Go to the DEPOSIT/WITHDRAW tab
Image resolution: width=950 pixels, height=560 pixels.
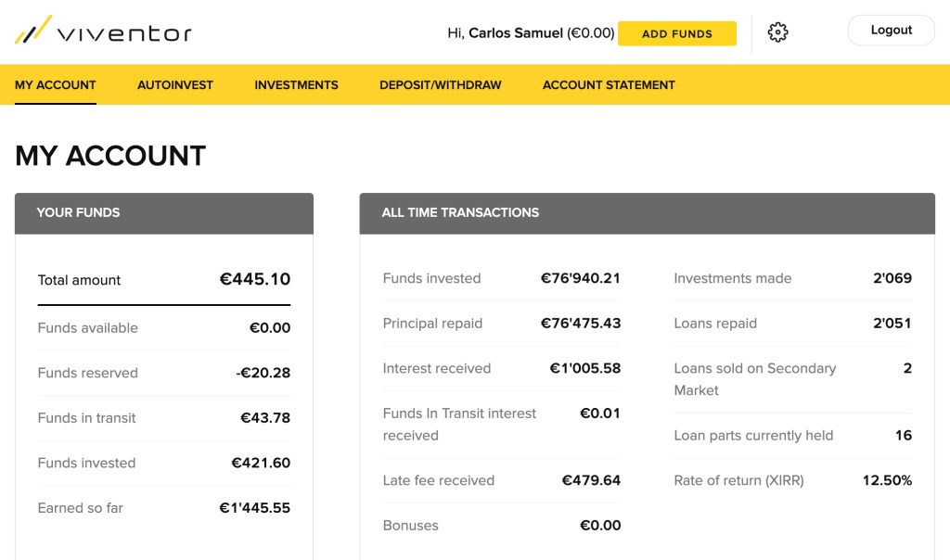(440, 85)
